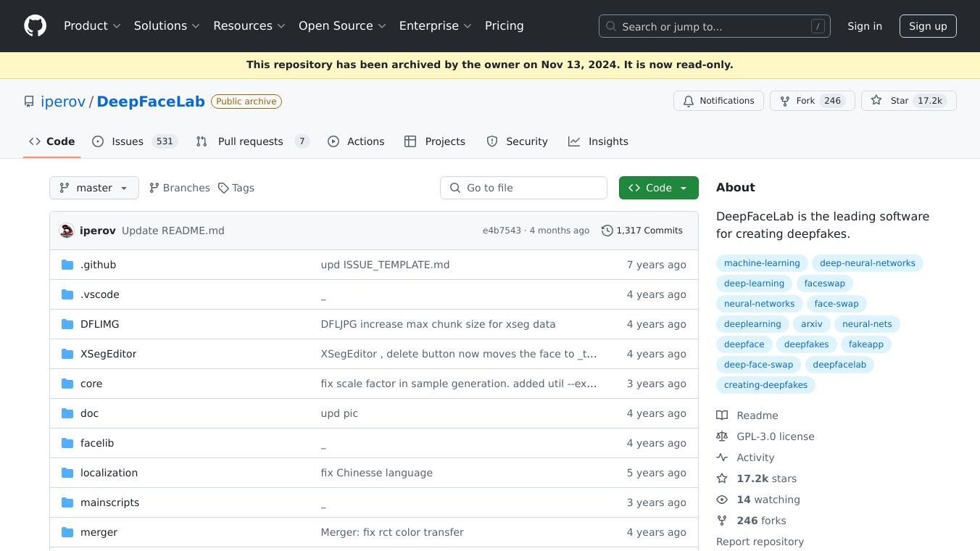The image size is (980, 551).
Task: Open the 1,317 Commits history
Action: point(642,231)
